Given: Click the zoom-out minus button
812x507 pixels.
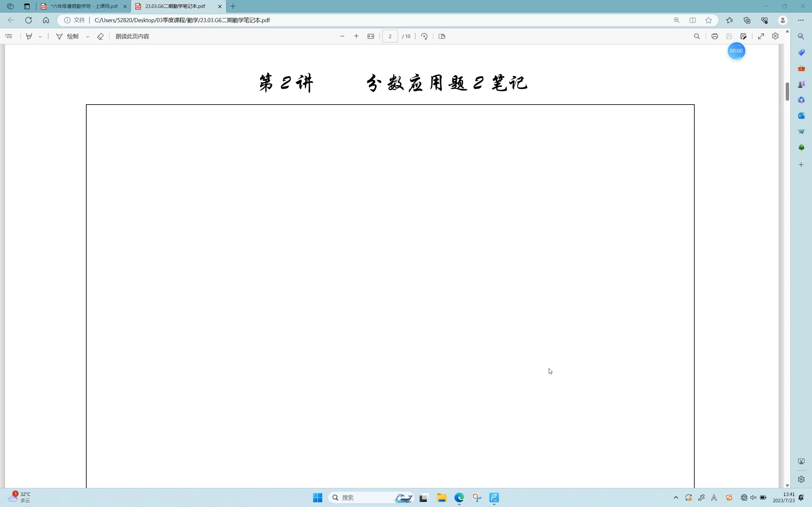Looking at the screenshot, I should (x=342, y=36).
